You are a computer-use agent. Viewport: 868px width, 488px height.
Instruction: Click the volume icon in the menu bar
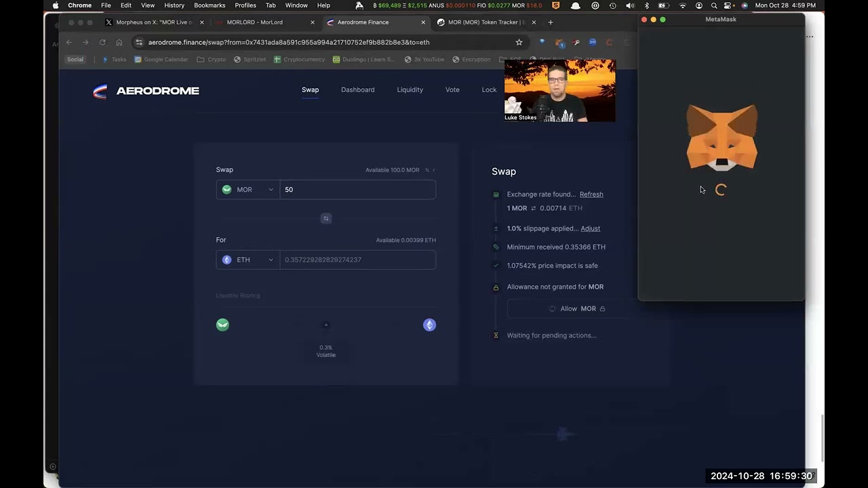click(629, 5)
